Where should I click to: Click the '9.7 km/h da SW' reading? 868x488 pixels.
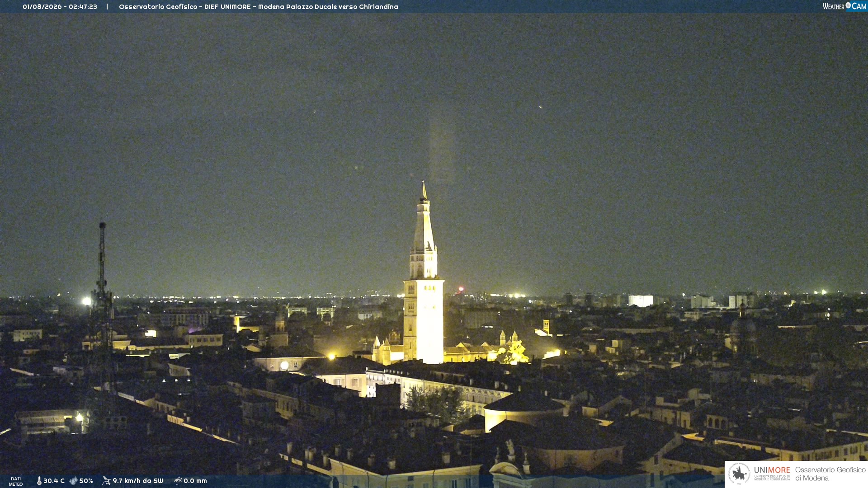click(x=138, y=481)
